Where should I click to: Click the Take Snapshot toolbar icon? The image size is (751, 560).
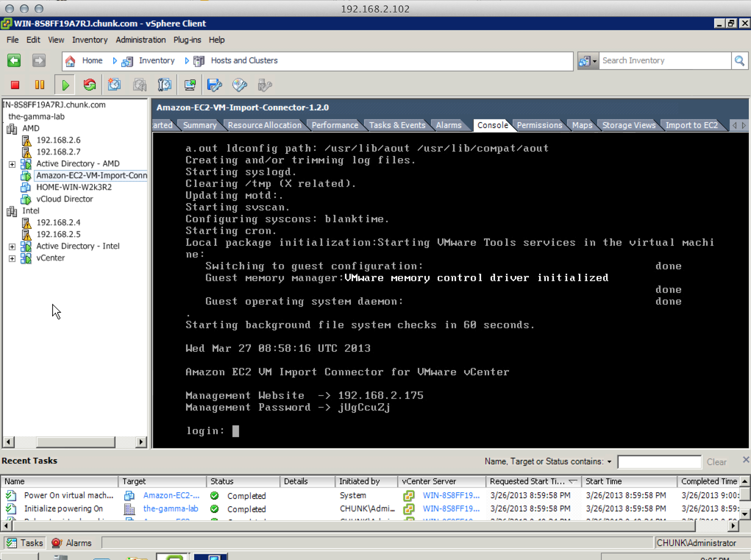tap(114, 85)
